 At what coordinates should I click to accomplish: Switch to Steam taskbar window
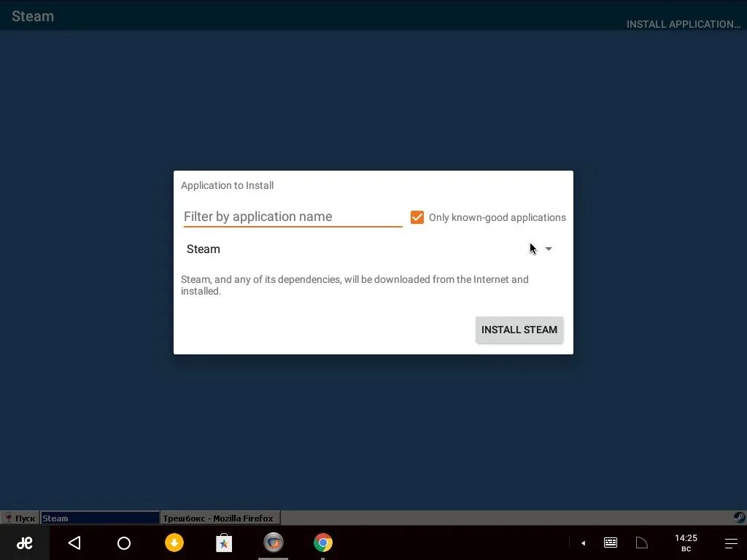pos(99,518)
